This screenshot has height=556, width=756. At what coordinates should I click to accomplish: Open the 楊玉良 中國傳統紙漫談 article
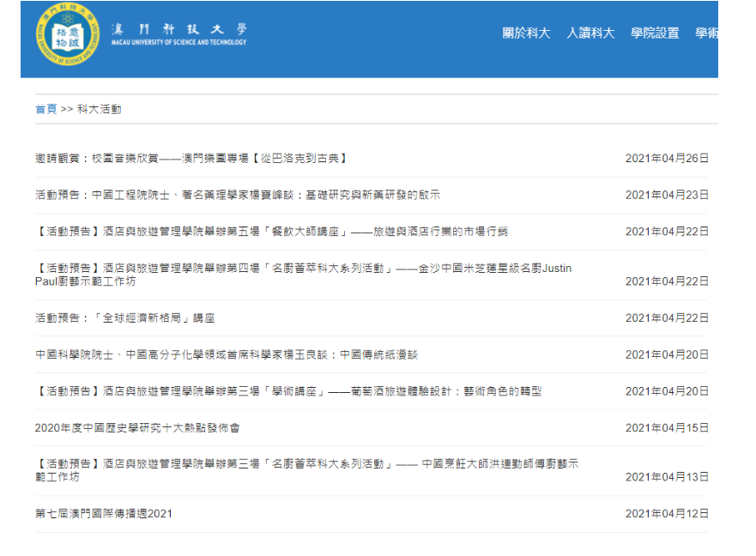pos(227,354)
